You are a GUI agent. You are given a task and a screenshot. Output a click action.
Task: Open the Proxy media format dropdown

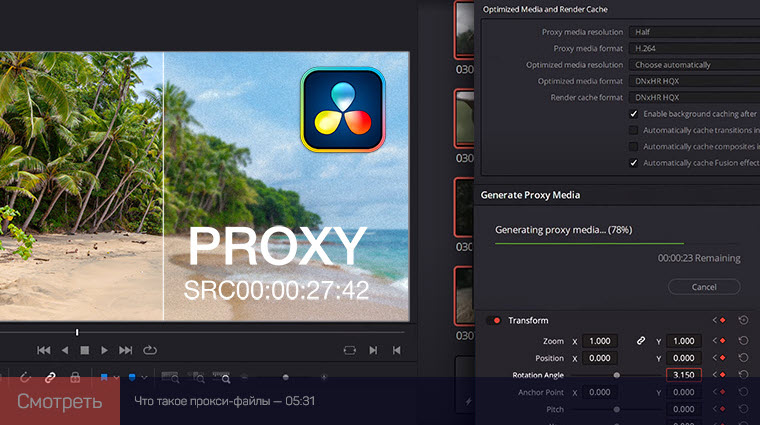694,48
